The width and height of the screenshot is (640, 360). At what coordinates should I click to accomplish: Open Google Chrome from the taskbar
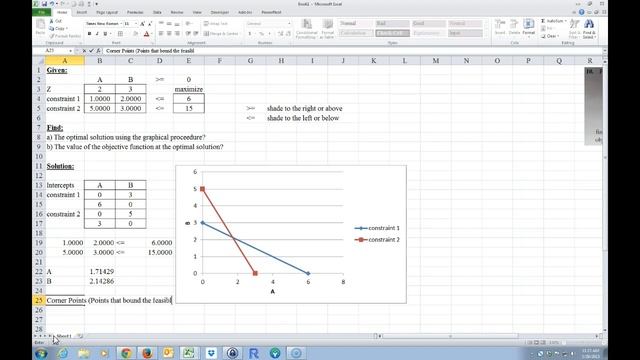(126, 353)
